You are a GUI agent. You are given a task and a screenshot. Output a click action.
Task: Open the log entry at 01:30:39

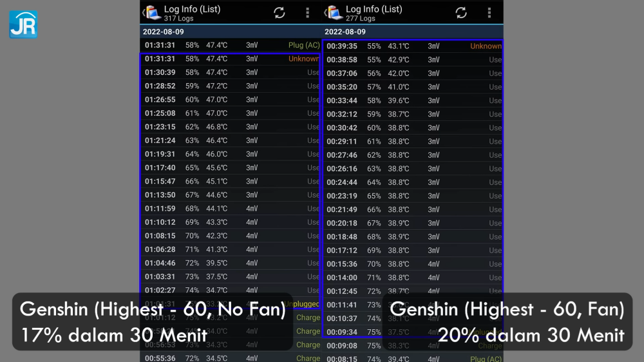click(x=231, y=72)
